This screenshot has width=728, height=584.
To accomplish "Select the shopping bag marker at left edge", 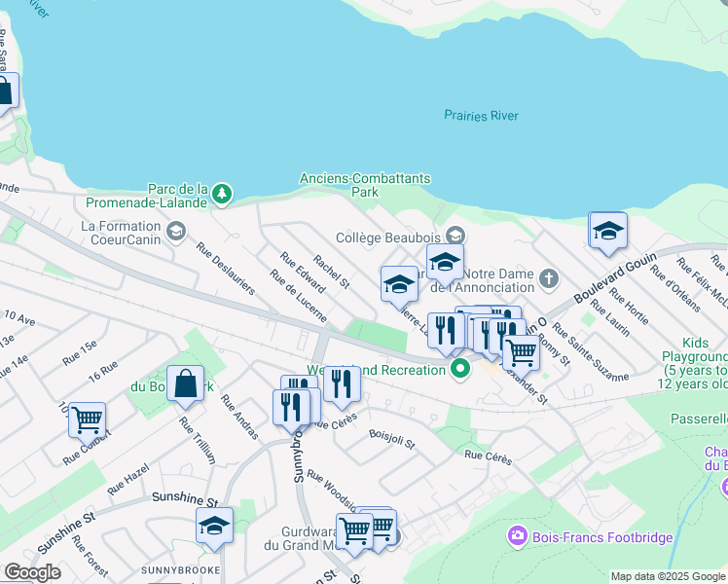I will pyautogui.click(x=5, y=91).
